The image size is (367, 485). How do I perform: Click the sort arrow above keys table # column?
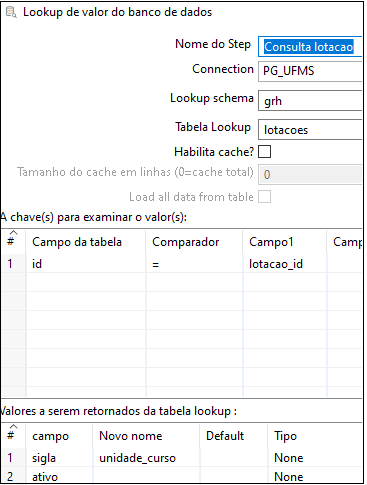pos(13,232)
